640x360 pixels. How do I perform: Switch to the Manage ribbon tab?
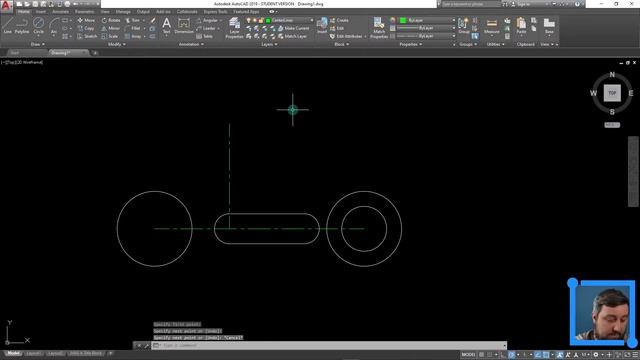123,11
